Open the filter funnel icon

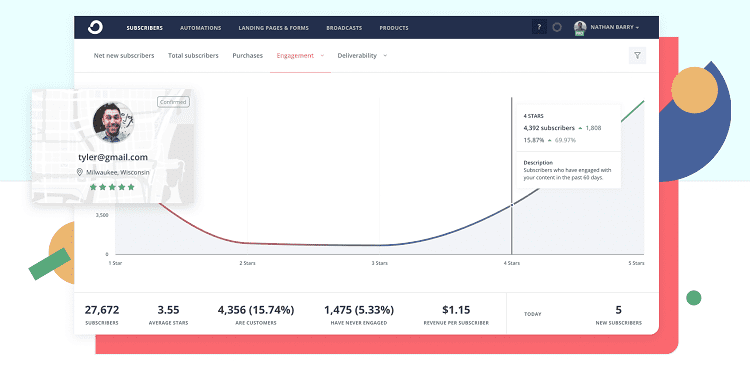coord(637,55)
